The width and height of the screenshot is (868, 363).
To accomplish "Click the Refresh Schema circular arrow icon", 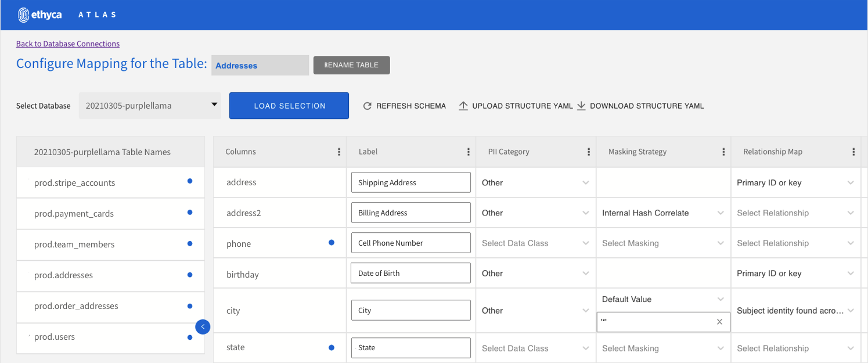I will tap(367, 106).
